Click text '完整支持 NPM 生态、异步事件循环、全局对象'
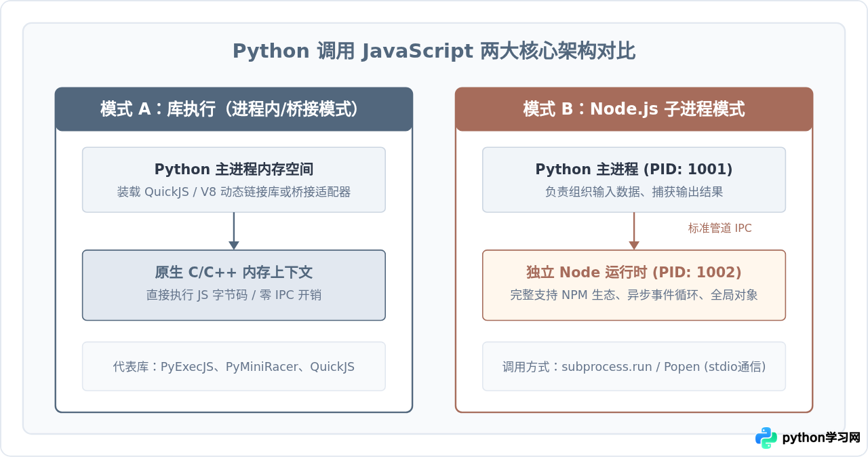This screenshot has height=457, width=868. [634, 295]
